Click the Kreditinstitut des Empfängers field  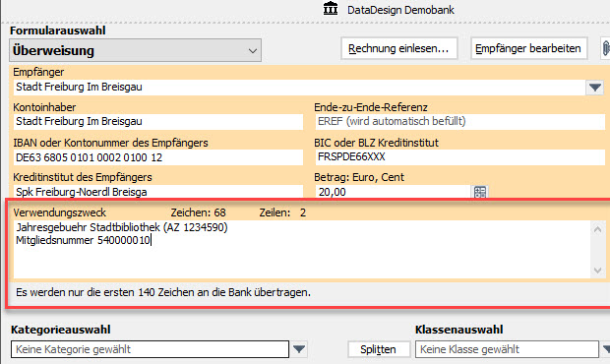(158, 192)
